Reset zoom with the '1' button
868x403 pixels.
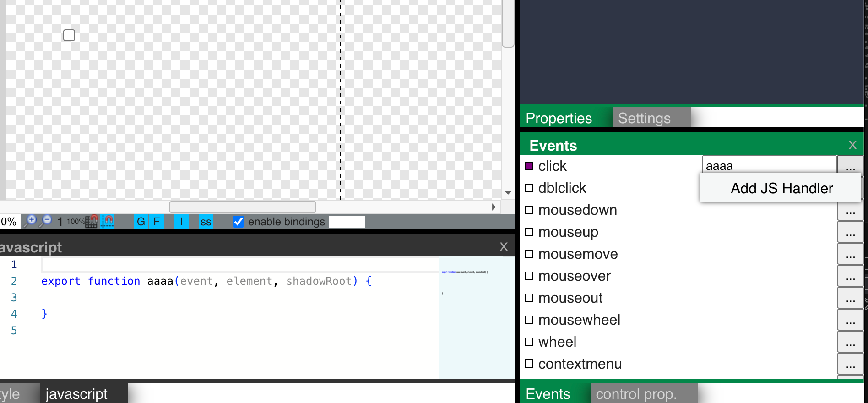60,222
